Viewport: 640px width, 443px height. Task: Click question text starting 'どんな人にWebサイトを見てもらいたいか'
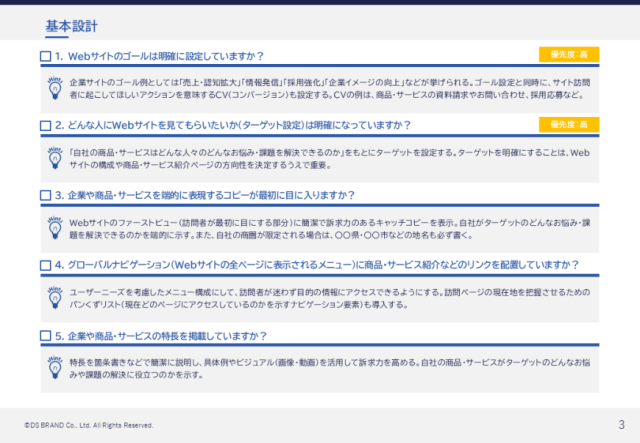(239, 125)
